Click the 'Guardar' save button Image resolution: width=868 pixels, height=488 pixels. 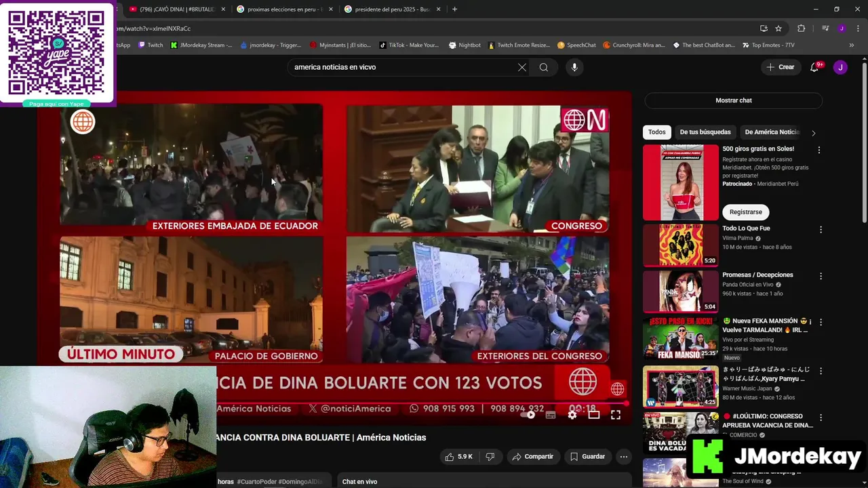(x=587, y=457)
